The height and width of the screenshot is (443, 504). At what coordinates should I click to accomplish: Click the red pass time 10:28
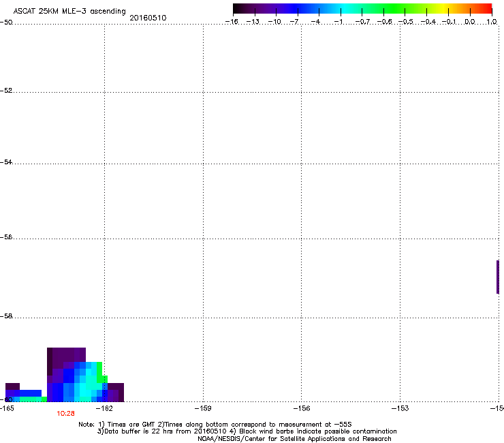pyautogui.click(x=66, y=414)
